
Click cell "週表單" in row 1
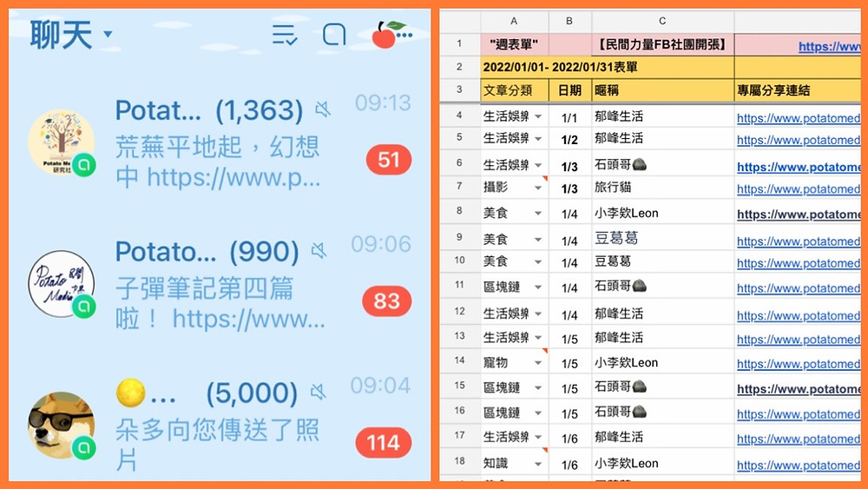point(514,44)
